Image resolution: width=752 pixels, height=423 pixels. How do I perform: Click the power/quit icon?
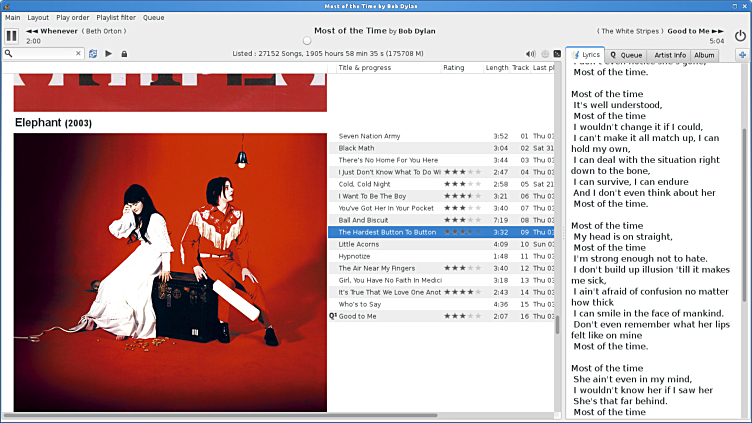(x=740, y=36)
